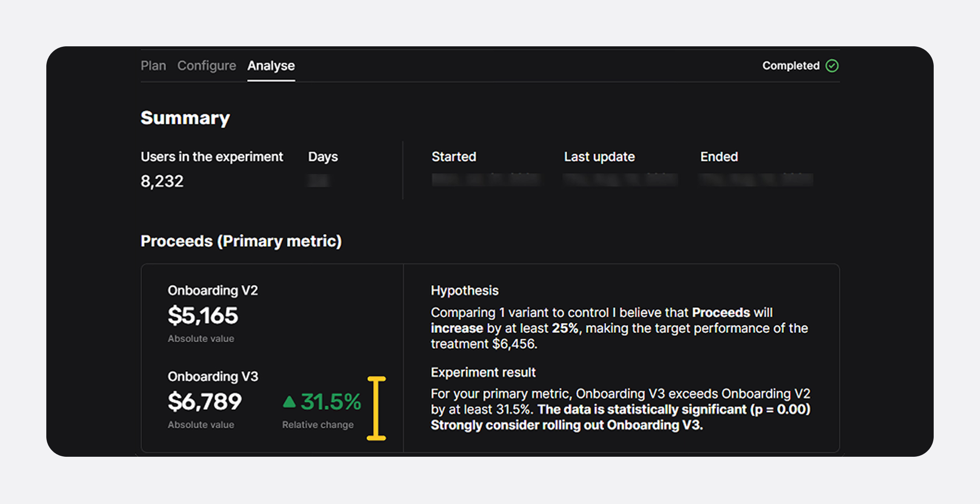Click the Proceeds (Primary metric) heading
This screenshot has height=504, width=980.
pos(241,241)
